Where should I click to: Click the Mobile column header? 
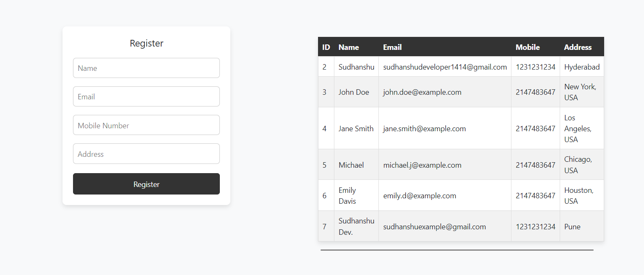[x=535, y=47]
